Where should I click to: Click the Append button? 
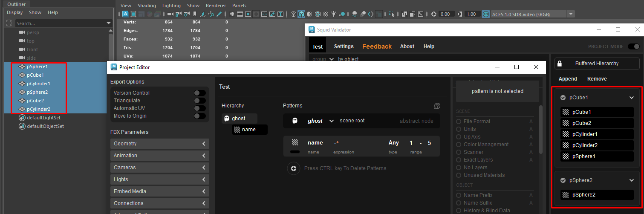[568, 79]
